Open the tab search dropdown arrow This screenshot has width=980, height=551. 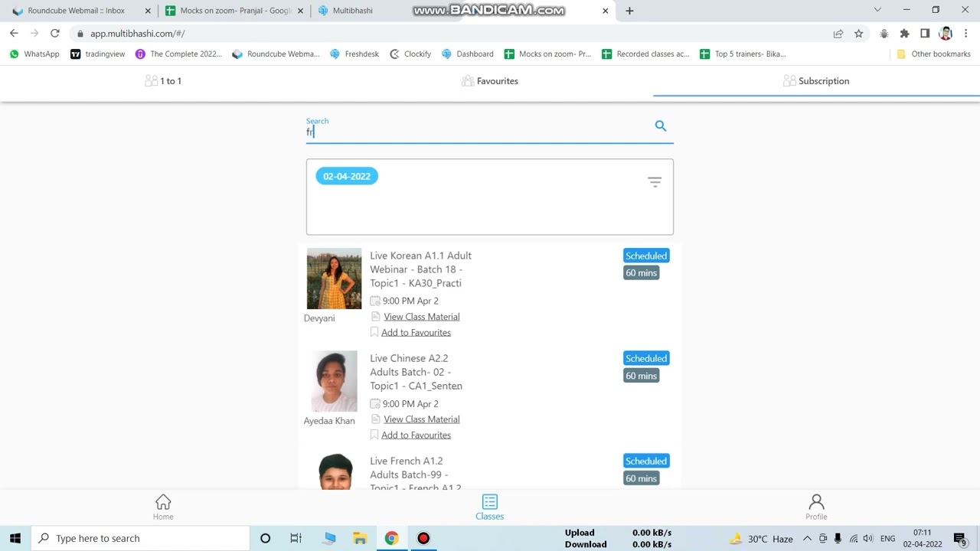pos(877,10)
